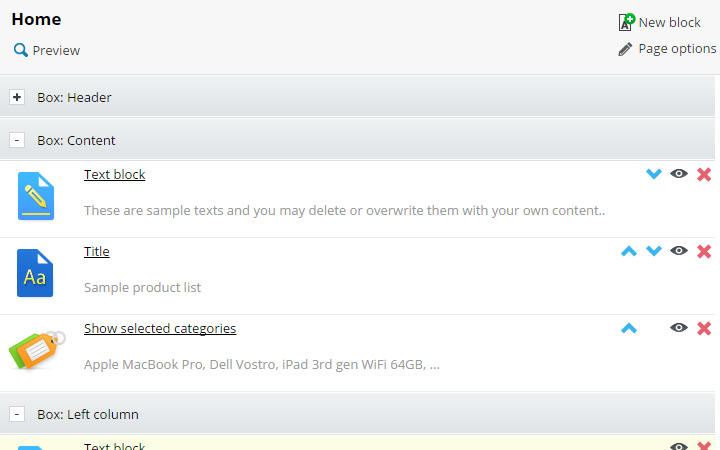Click the Preview magnifier icon
The image size is (720, 450).
click(21, 50)
